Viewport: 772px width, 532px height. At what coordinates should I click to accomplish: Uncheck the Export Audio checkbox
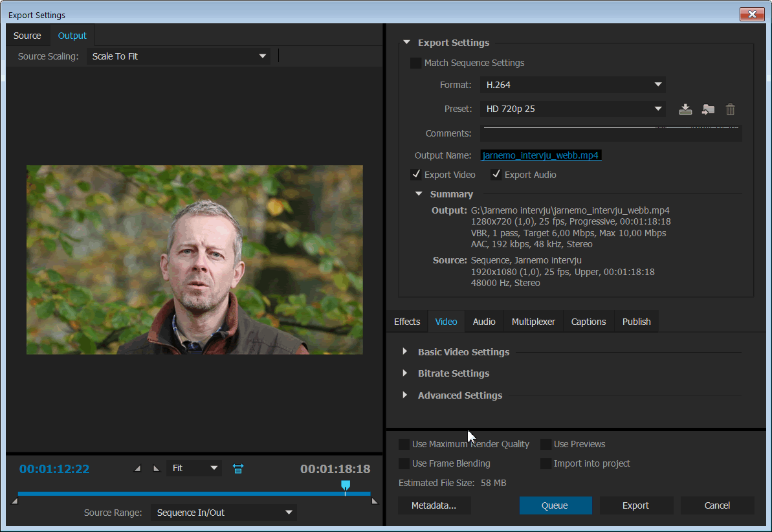tap(496, 175)
